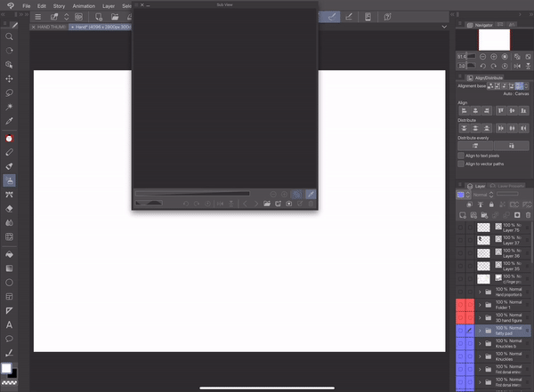Click the open file folder icon in command bar
The image size is (534, 392).
pyautogui.click(x=115, y=17)
